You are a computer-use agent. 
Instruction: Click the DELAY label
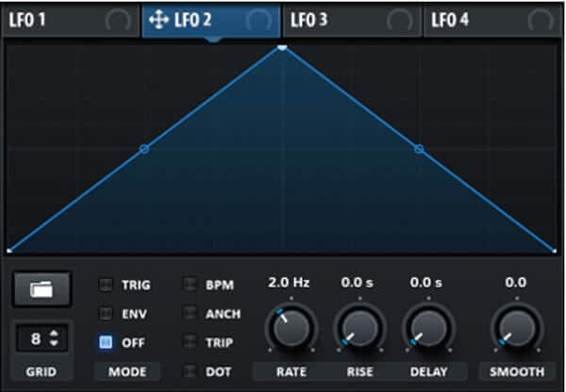pyautogui.click(x=429, y=371)
